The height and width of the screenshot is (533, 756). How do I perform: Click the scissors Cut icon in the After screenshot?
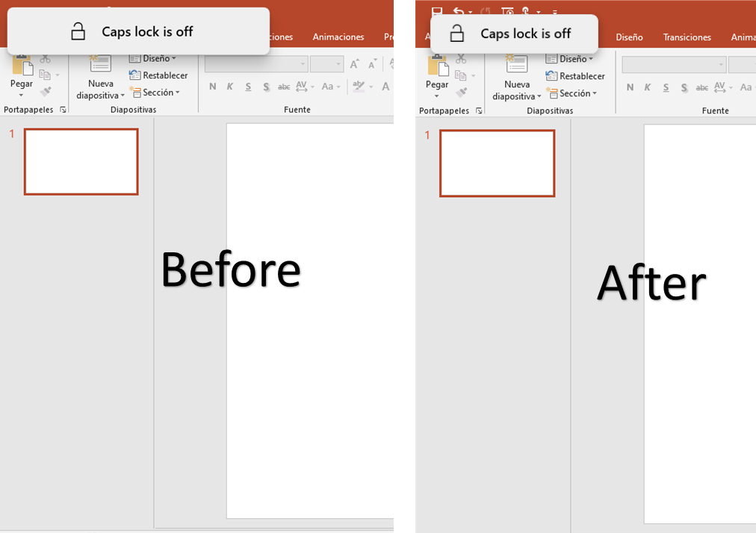pos(462,60)
